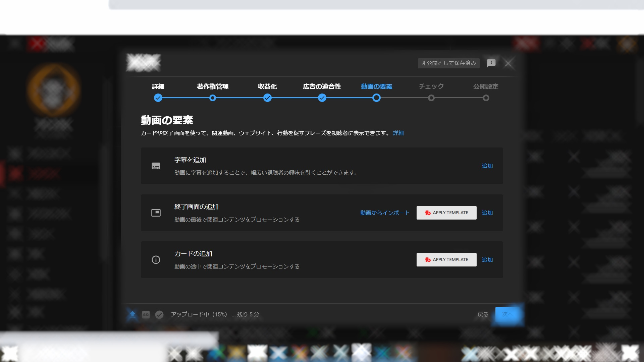Click the SD resolution badge icon
The image size is (644, 362).
point(146,314)
